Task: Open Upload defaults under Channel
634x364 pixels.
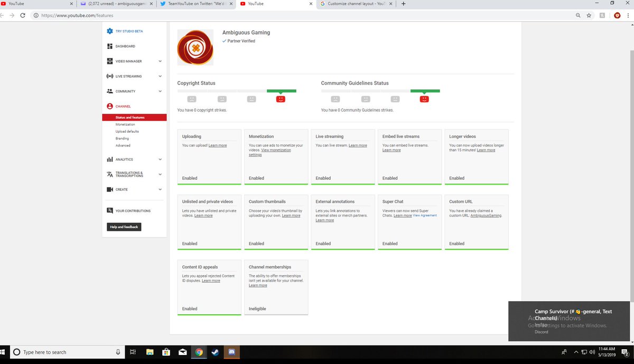Action: tap(127, 132)
